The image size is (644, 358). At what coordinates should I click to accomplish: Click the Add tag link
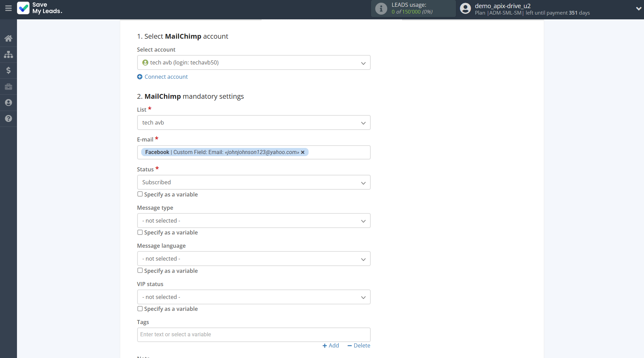coord(331,345)
